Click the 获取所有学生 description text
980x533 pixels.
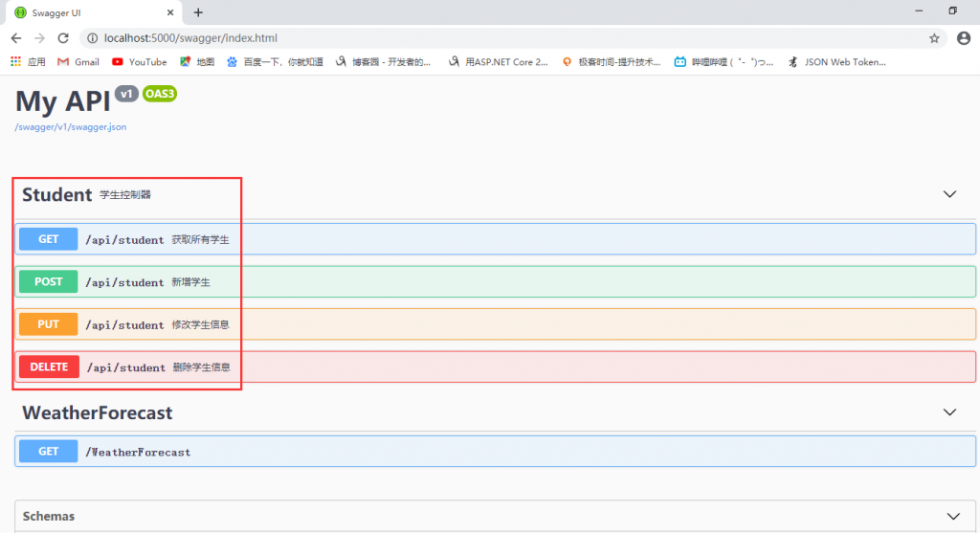[x=201, y=240]
